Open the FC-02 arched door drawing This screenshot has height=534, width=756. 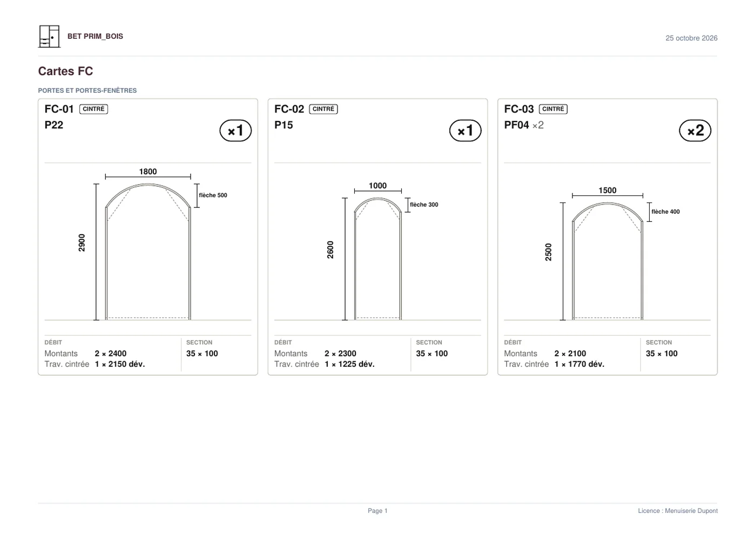[378, 259]
